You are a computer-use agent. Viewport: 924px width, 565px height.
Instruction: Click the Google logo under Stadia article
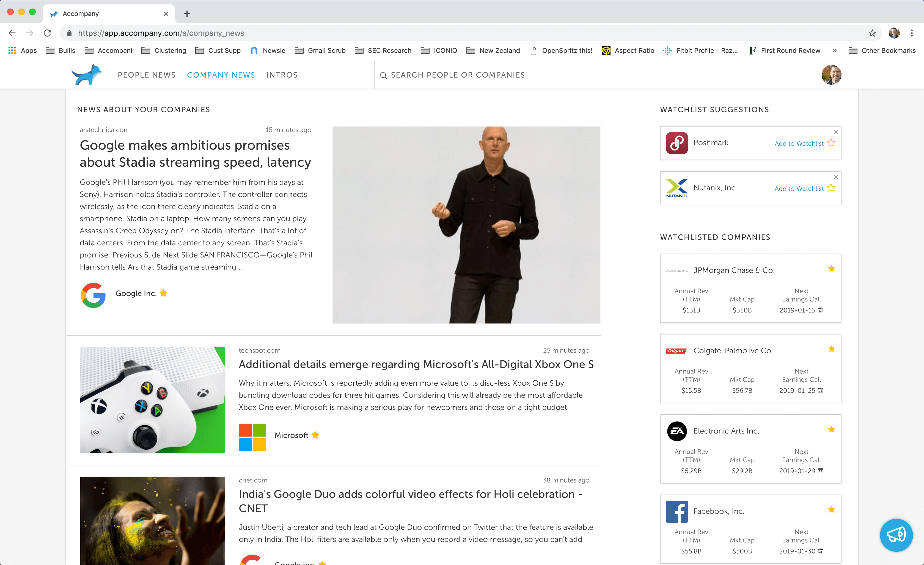click(x=93, y=295)
